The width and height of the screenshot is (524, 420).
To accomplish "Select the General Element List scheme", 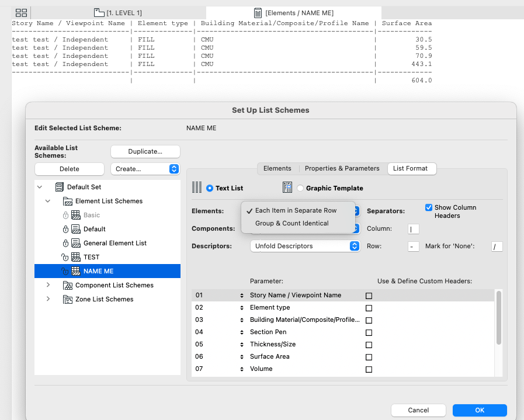I will (107, 243).
